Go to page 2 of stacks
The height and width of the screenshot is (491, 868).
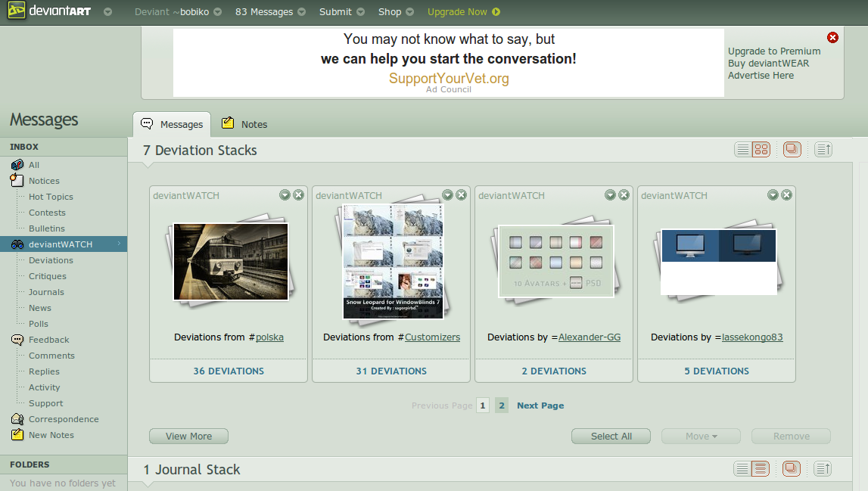[502, 406]
